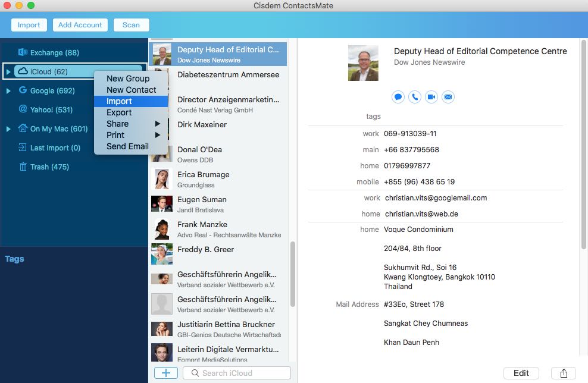588x383 pixels.
Task: Click the iCloud cloud icon
Action: pos(23,71)
